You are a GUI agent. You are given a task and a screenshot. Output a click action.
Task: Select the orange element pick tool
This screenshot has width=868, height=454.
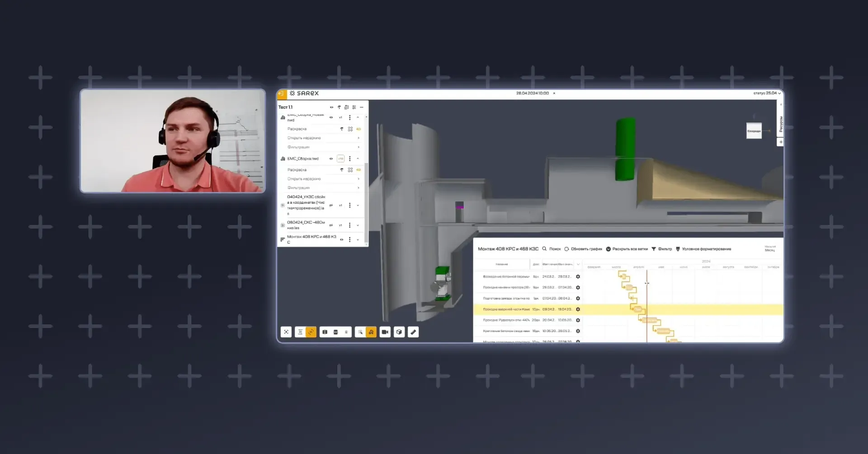[371, 332]
